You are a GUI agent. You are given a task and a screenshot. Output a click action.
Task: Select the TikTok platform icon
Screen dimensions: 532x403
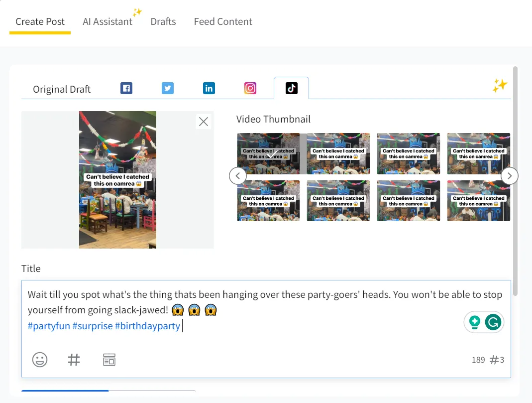[291, 88]
